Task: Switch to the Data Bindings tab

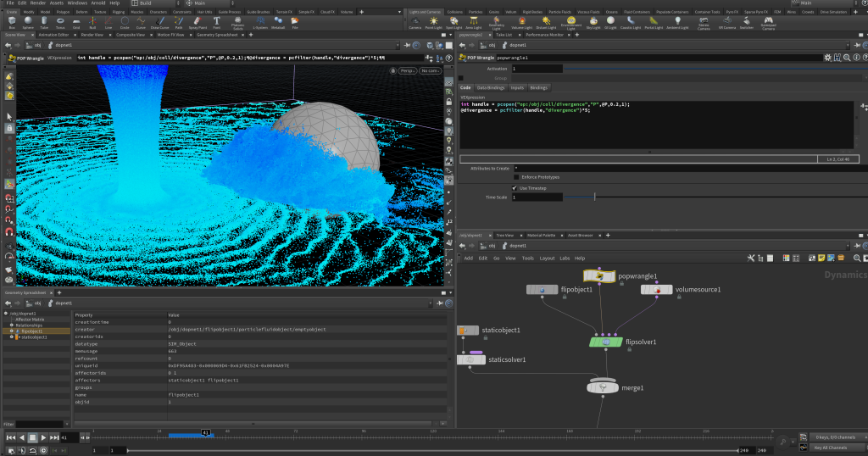Action: 491,87
